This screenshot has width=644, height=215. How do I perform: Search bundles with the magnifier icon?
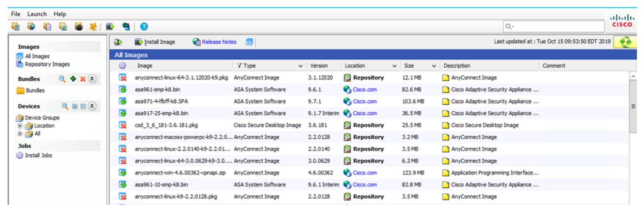click(x=62, y=79)
